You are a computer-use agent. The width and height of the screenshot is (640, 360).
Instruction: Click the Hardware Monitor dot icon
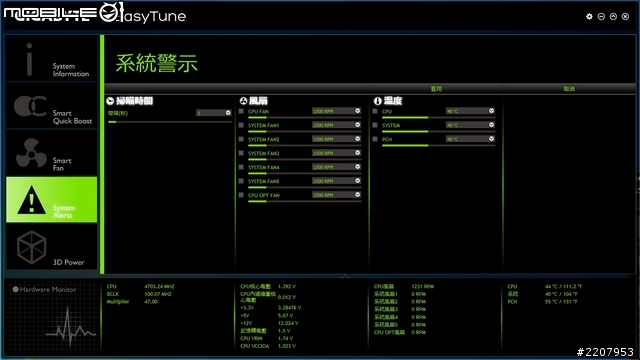click(x=16, y=289)
